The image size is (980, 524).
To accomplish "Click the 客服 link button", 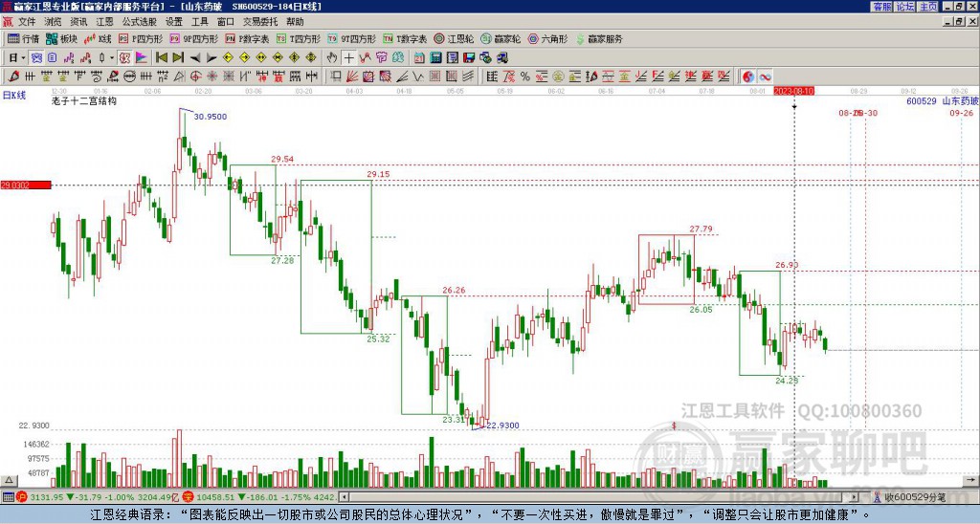I will tap(882, 7).
